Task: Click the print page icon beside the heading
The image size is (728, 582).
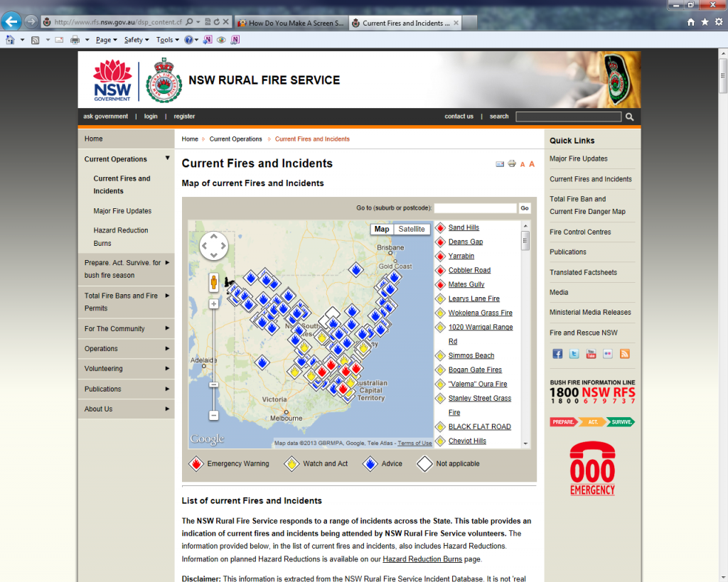Action: (511, 164)
